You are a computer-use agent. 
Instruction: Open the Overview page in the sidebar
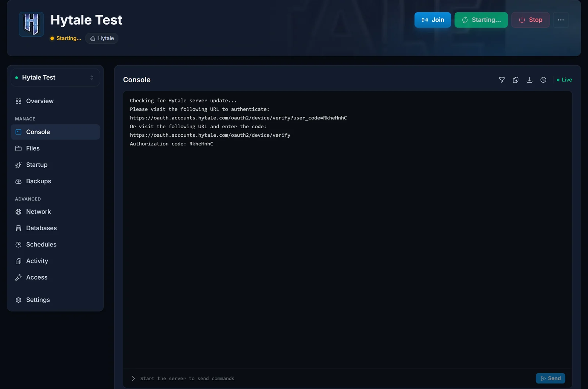(55, 101)
